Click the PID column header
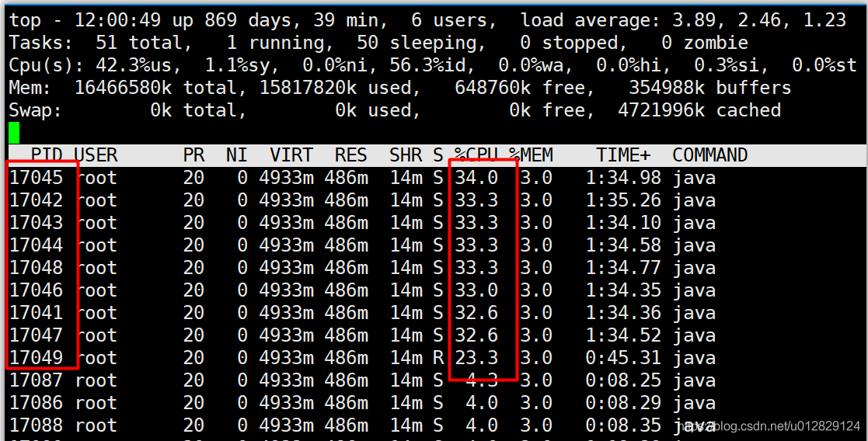Viewport: 868px width, 441px height. tap(47, 155)
